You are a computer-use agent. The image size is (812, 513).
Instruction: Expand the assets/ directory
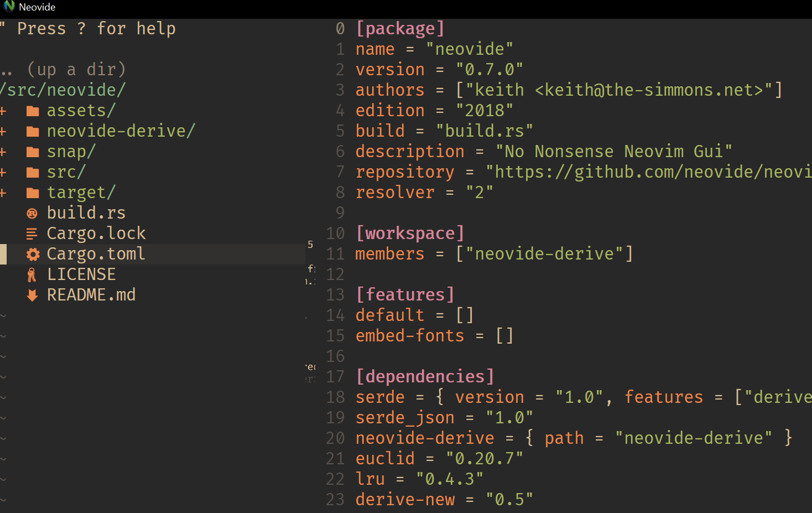point(3,110)
